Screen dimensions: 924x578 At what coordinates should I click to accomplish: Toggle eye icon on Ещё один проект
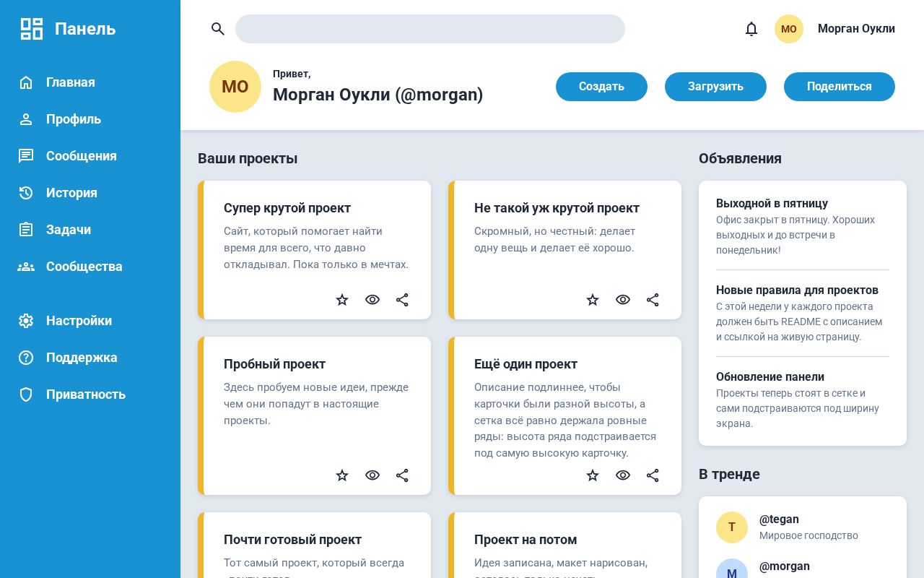coord(623,475)
